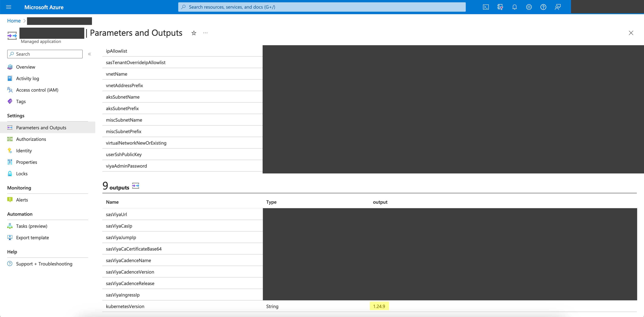Image resolution: width=644 pixels, height=317 pixels.
Task: Click Support + Troubleshooting link
Action: (44, 264)
